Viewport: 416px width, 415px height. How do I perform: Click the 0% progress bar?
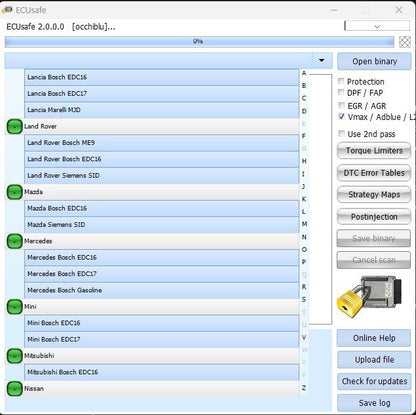pos(199,42)
